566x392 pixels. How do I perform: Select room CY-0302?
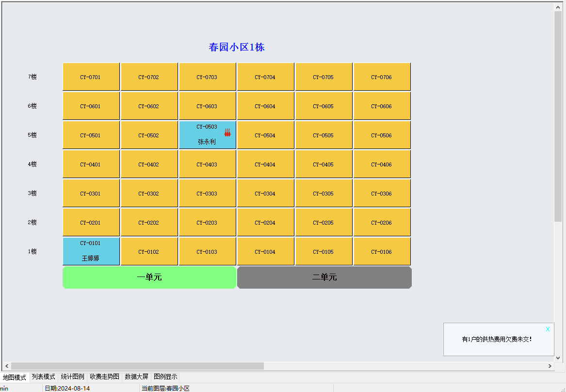[x=149, y=193]
